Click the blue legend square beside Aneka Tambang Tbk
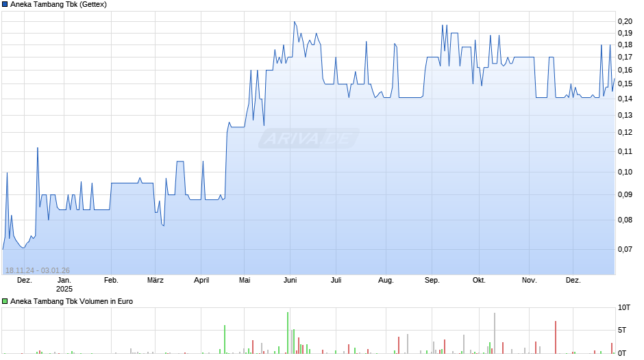 click(5, 5)
